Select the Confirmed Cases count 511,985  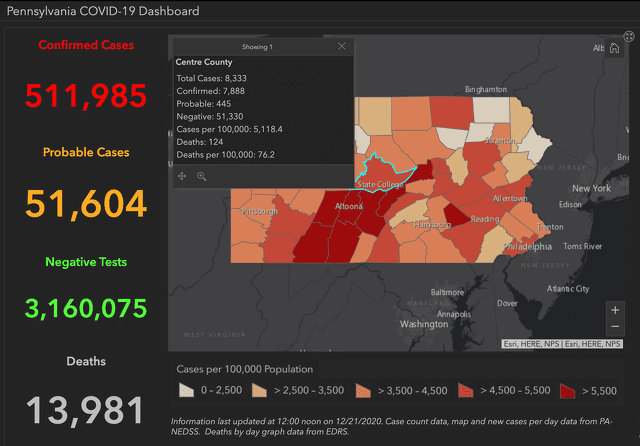click(86, 96)
